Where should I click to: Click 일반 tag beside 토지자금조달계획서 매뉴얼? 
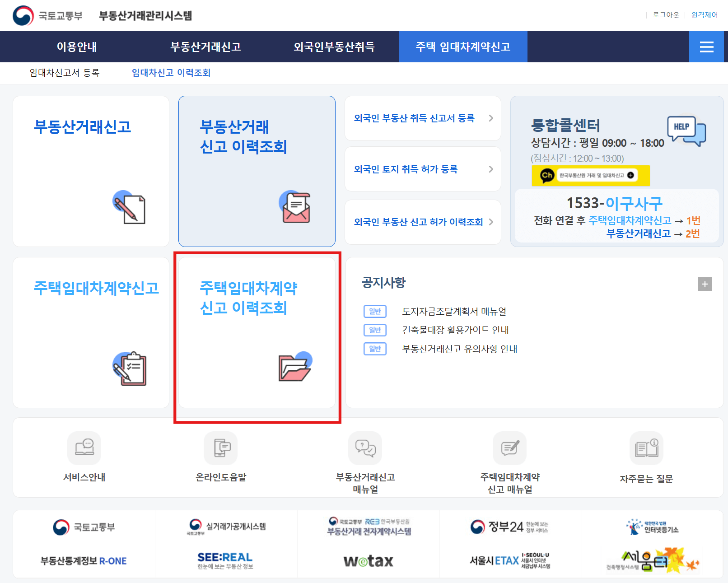coord(375,312)
